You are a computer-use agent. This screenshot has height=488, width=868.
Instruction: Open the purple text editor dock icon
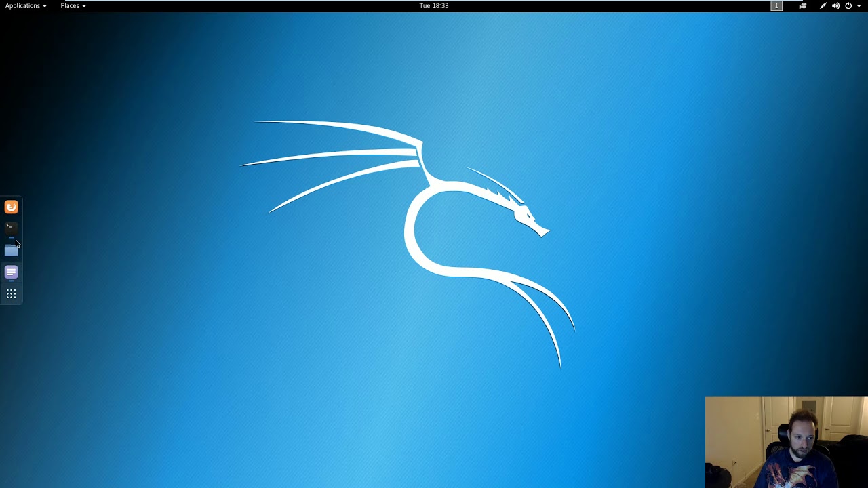coord(11,272)
